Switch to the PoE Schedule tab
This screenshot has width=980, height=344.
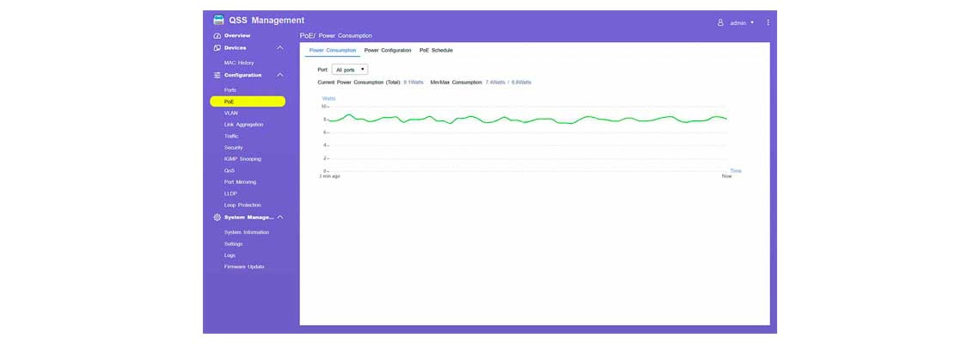436,50
